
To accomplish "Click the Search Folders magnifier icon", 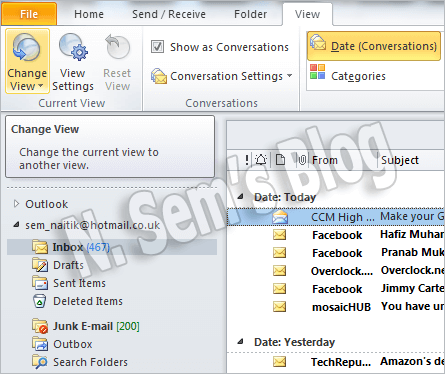I will pyautogui.click(x=40, y=362).
